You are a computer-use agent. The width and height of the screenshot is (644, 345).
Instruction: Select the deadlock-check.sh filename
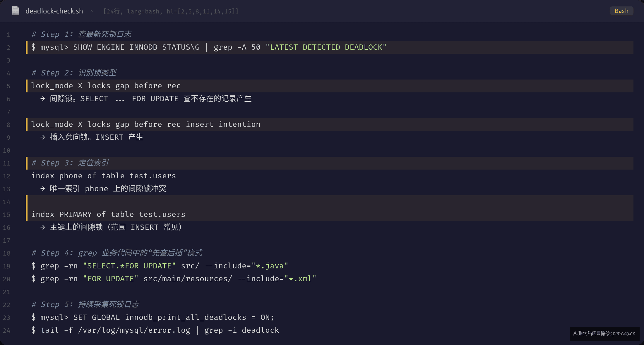click(x=54, y=11)
